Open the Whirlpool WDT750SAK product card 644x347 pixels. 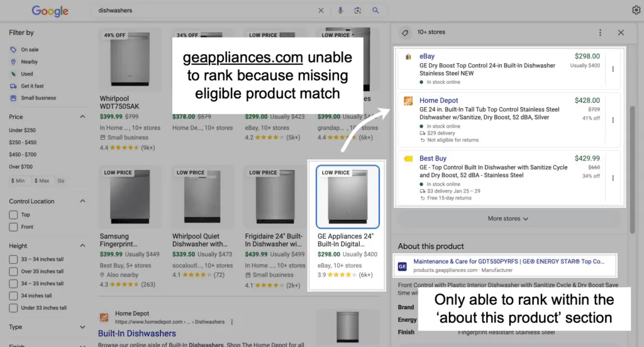[130, 89]
